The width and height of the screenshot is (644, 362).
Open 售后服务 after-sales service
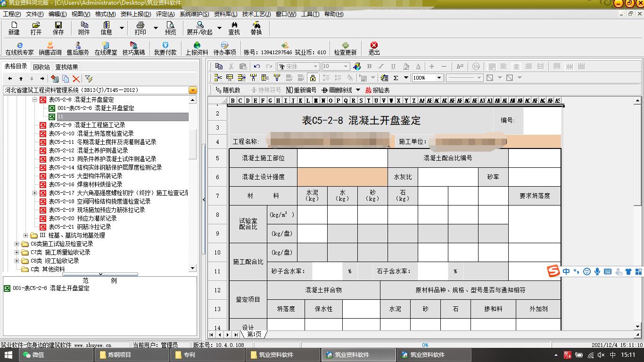tap(78, 49)
